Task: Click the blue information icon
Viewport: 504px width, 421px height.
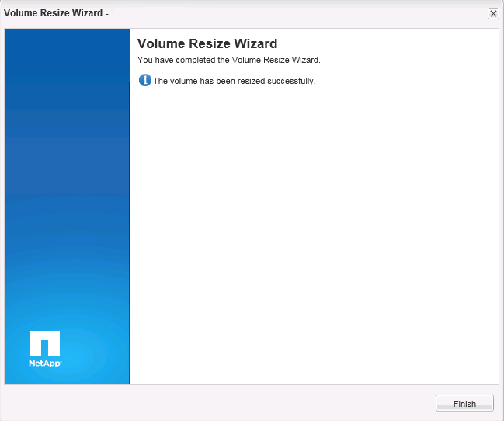Action: click(x=144, y=80)
